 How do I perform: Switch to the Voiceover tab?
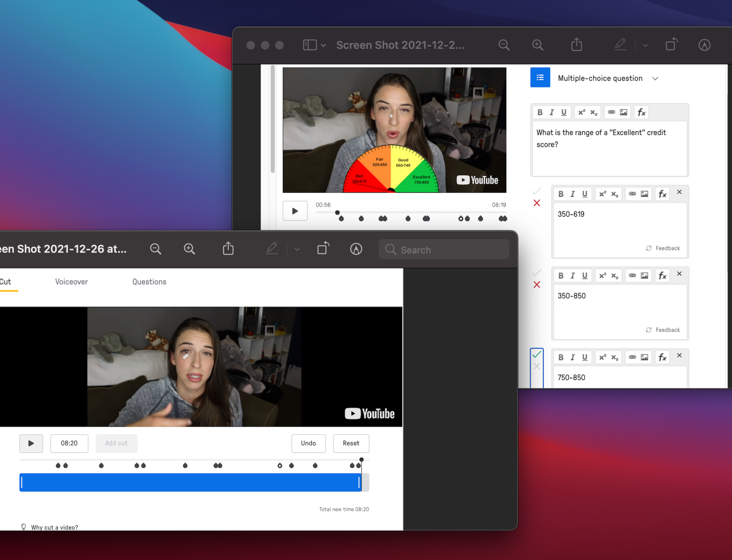[x=71, y=282]
